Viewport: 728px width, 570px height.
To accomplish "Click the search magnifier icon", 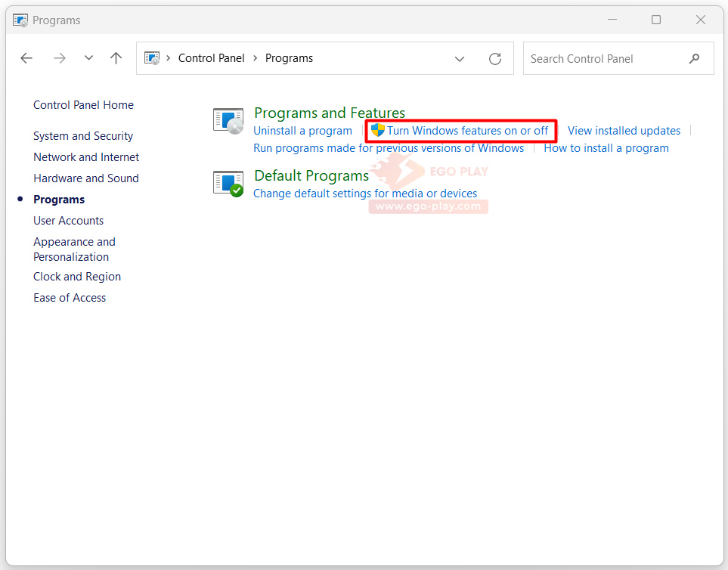I will point(694,58).
